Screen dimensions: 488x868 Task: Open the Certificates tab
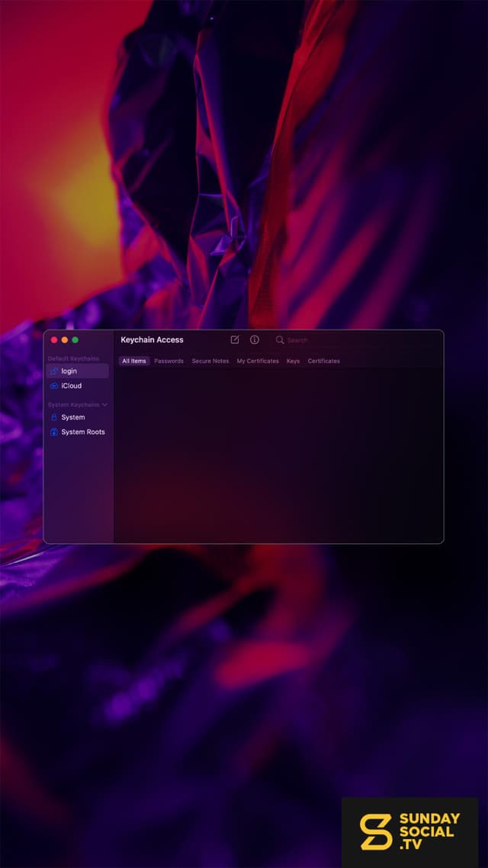pos(323,361)
